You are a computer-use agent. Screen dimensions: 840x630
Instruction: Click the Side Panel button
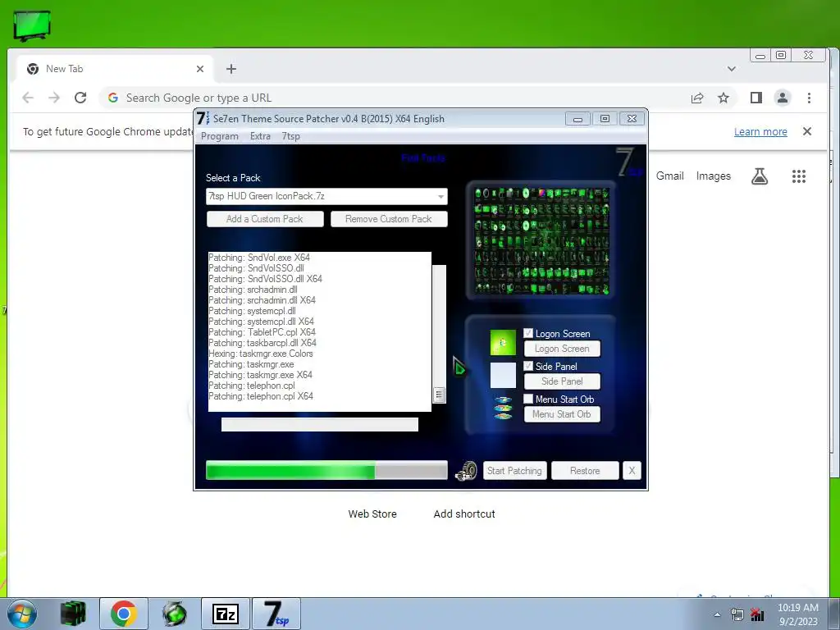[562, 381]
